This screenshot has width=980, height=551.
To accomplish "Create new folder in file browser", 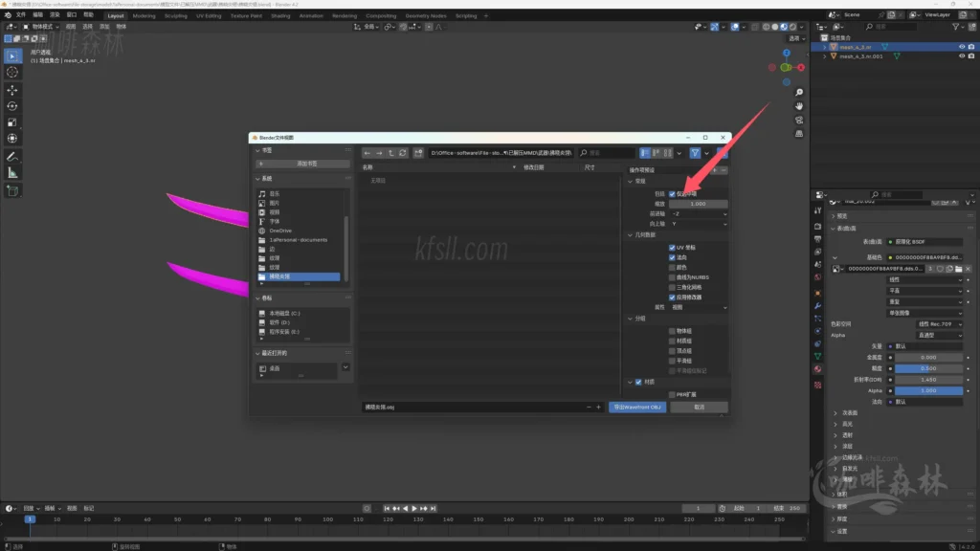I will pos(416,153).
